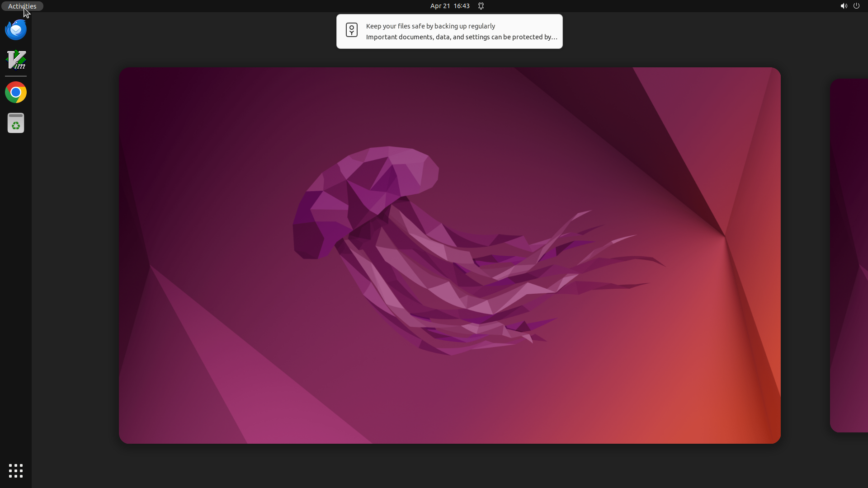Launch Google Chrome from the dock
This screenshot has height=488, width=868.
point(16,93)
